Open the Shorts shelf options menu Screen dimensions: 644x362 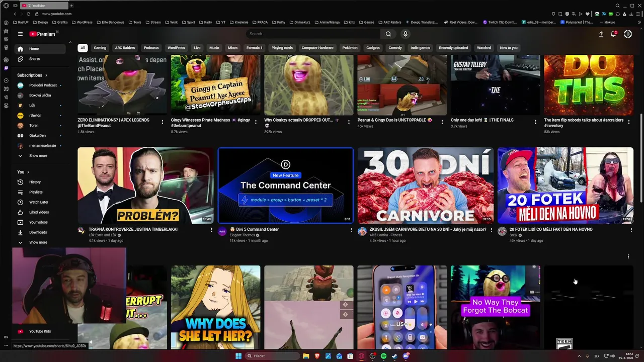click(x=628, y=256)
